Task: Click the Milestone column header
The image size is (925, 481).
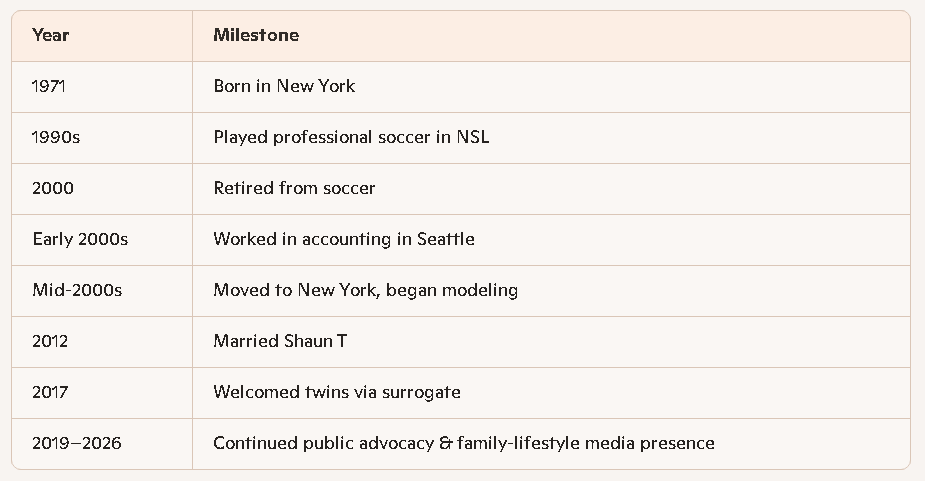Action: [x=256, y=35]
